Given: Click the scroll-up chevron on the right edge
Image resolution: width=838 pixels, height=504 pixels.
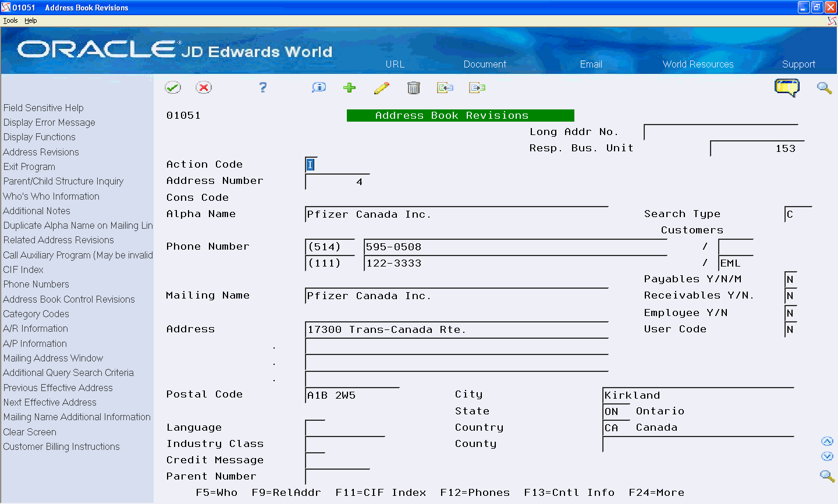Looking at the screenshot, I should pos(828,441).
